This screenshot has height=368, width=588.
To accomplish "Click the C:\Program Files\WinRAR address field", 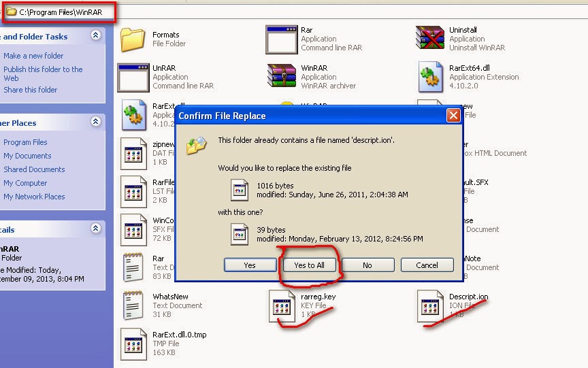I will (x=60, y=12).
